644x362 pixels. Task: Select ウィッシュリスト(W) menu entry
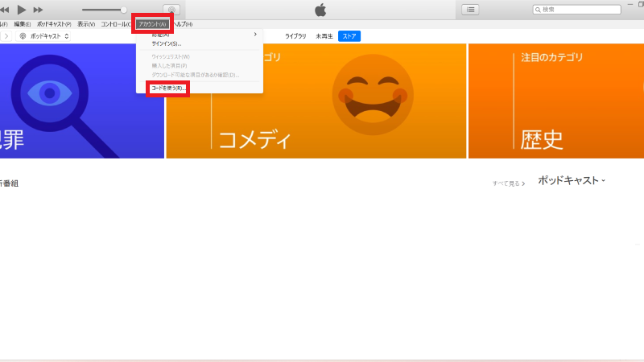click(x=171, y=56)
